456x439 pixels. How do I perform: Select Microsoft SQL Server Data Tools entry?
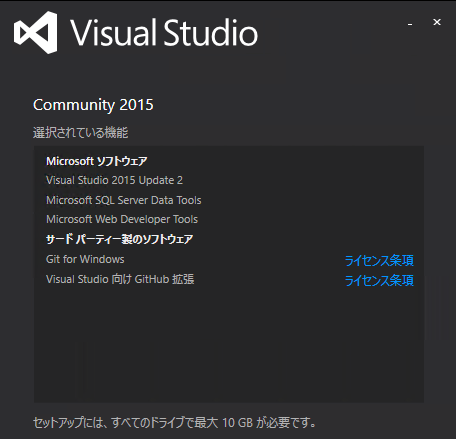pyautogui.click(x=124, y=200)
